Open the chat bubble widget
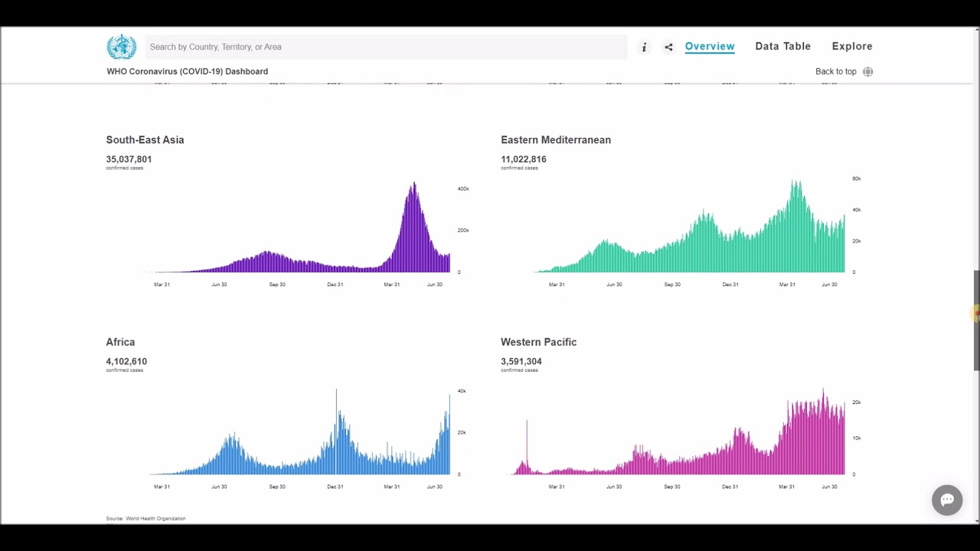980x551 pixels. coord(947,500)
